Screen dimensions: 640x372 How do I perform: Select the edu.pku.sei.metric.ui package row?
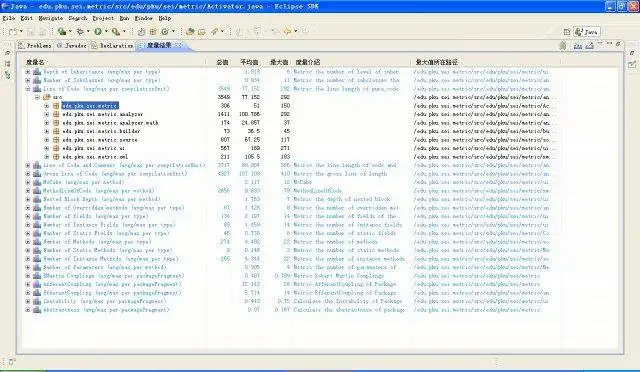94,148
